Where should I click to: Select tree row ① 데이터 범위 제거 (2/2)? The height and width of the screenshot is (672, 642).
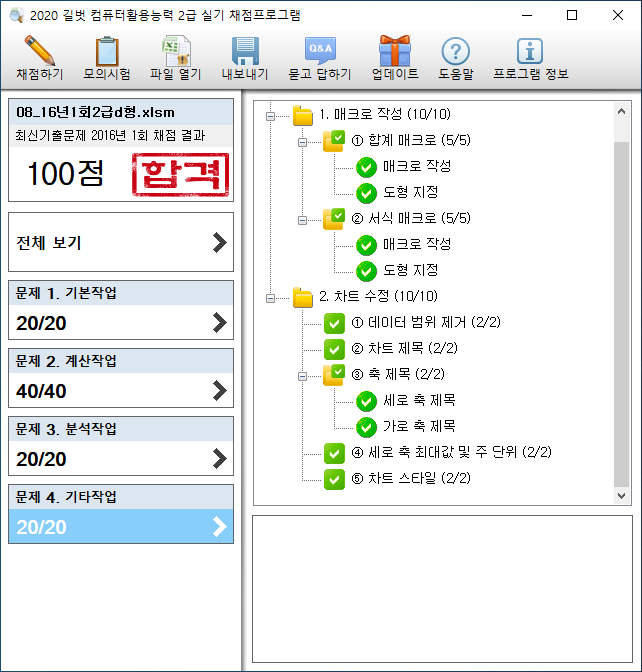point(426,322)
